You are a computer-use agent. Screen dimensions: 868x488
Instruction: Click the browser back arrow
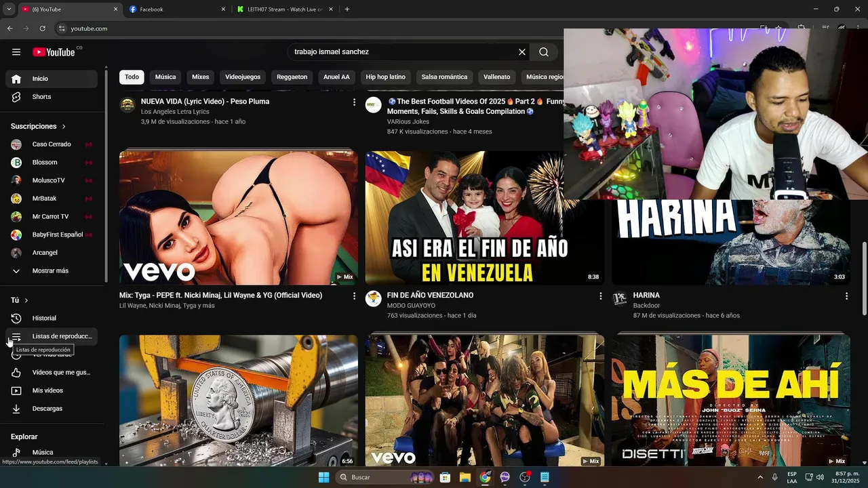9,28
